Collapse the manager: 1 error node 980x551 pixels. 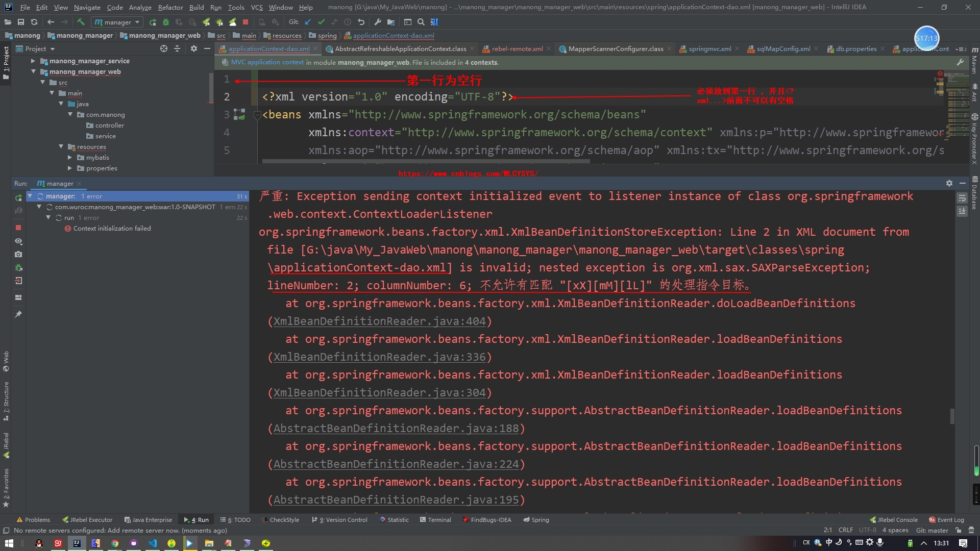pos(30,196)
